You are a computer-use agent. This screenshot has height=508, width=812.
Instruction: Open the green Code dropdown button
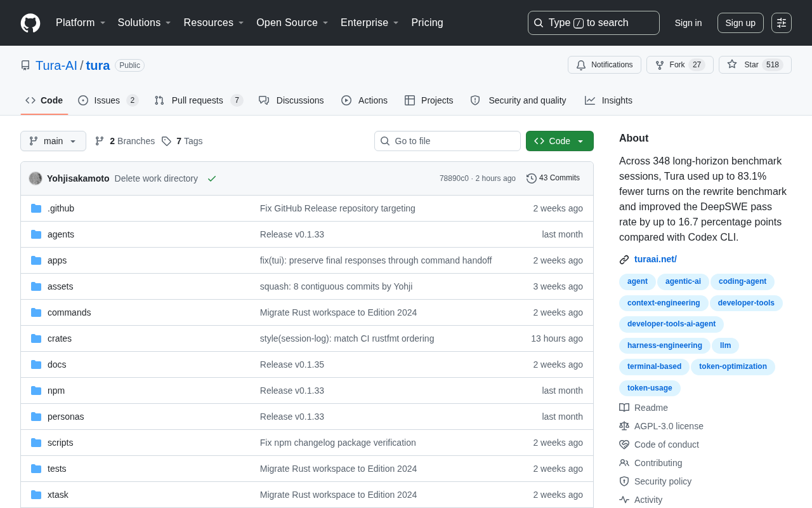pyautogui.click(x=560, y=141)
